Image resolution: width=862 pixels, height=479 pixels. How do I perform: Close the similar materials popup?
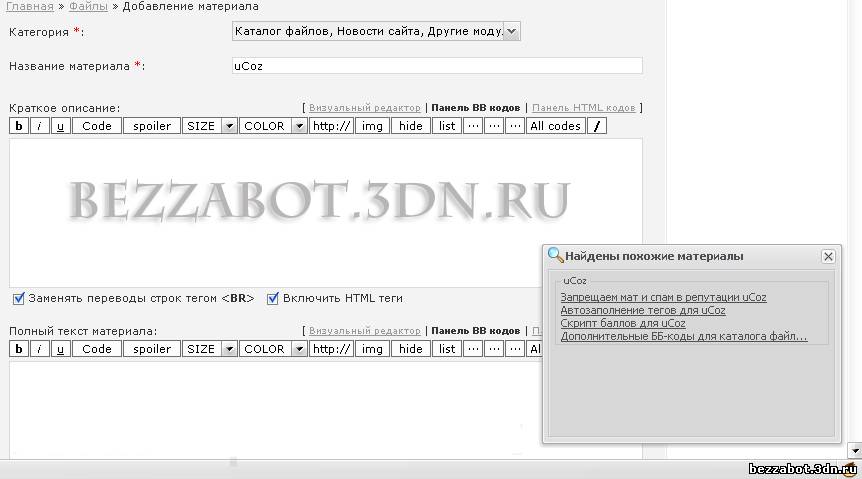pyautogui.click(x=828, y=257)
